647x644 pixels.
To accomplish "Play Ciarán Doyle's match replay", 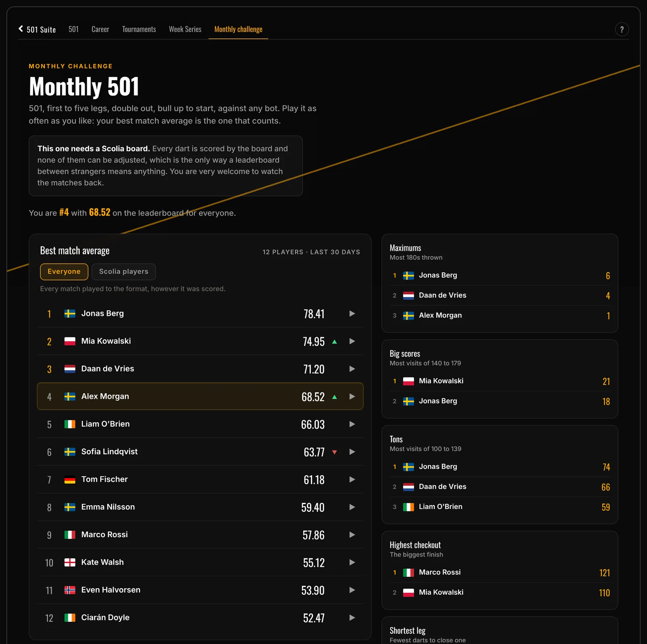I will [352, 618].
